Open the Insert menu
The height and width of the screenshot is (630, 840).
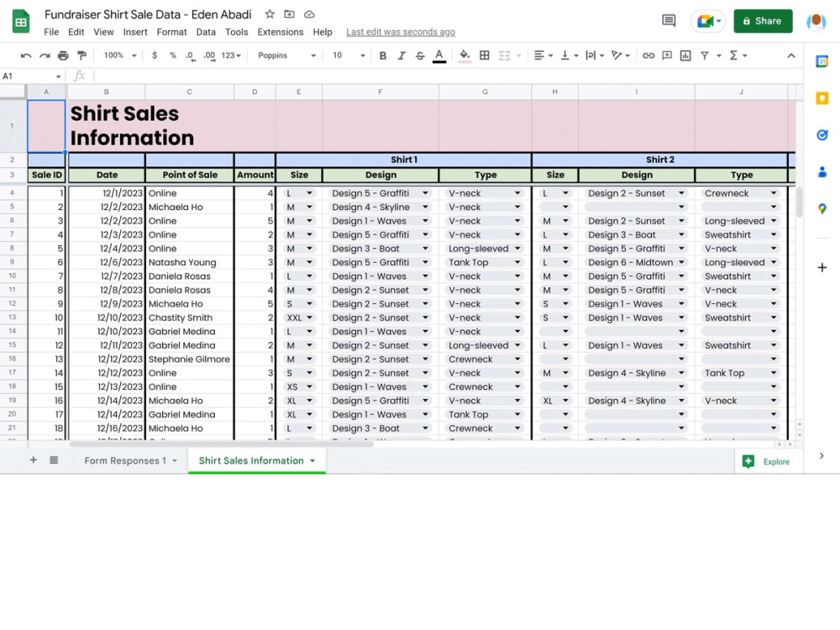coord(135,32)
